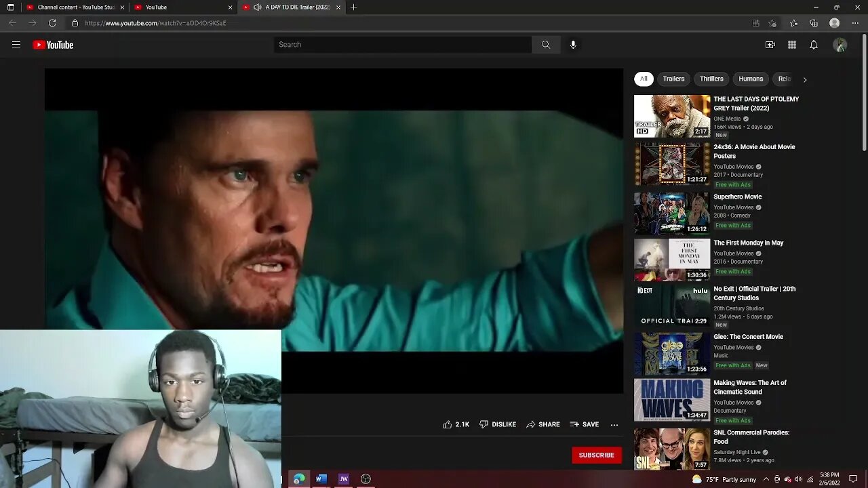Viewport: 868px width, 488px height.
Task: Open Microsoft Edge from the taskbar
Action: pos(299,479)
